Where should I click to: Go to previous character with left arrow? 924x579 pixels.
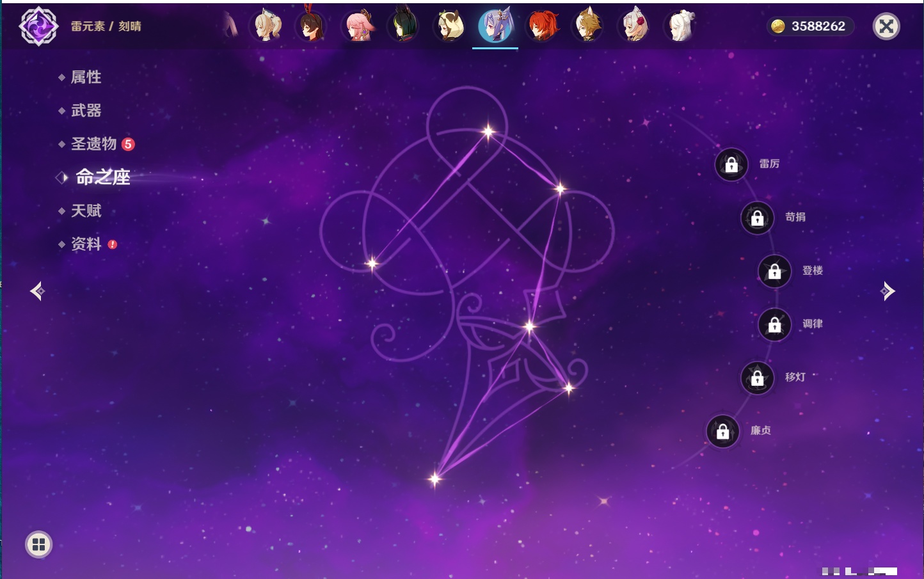(38, 291)
